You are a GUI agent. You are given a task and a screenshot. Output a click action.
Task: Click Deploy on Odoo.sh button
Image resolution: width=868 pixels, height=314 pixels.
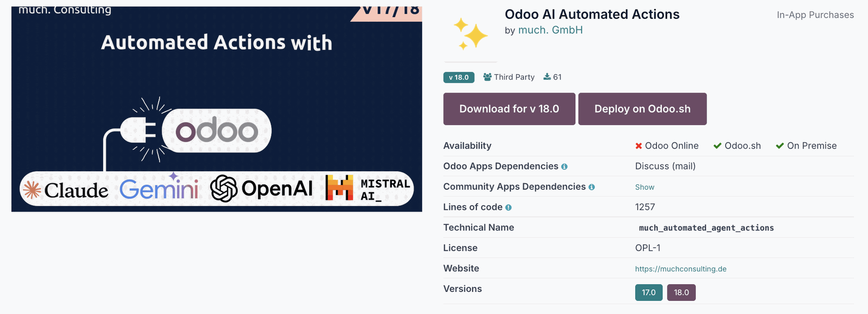point(642,109)
